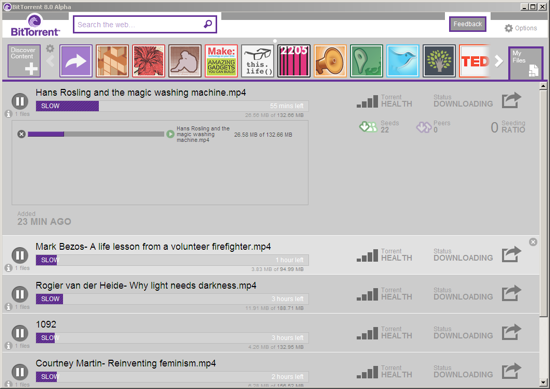550x389 pixels.
Task: Share the Hans Rosling torrent
Action: tap(511, 100)
